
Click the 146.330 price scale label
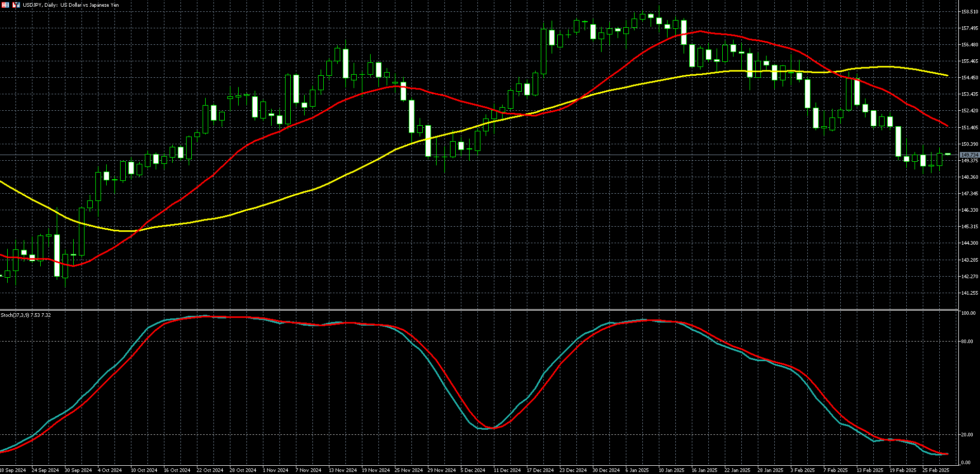970,210
